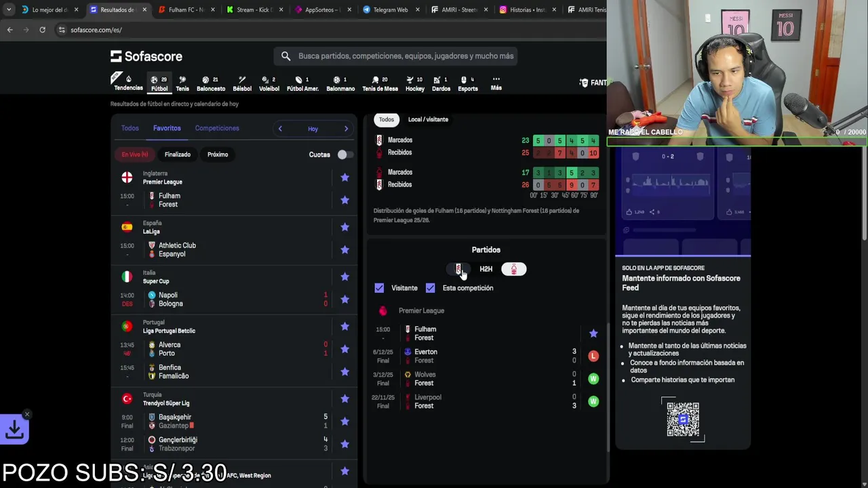Screen dimensions: 868x488
Task: Open the browser tab search dropdown
Action: (8, 9)
